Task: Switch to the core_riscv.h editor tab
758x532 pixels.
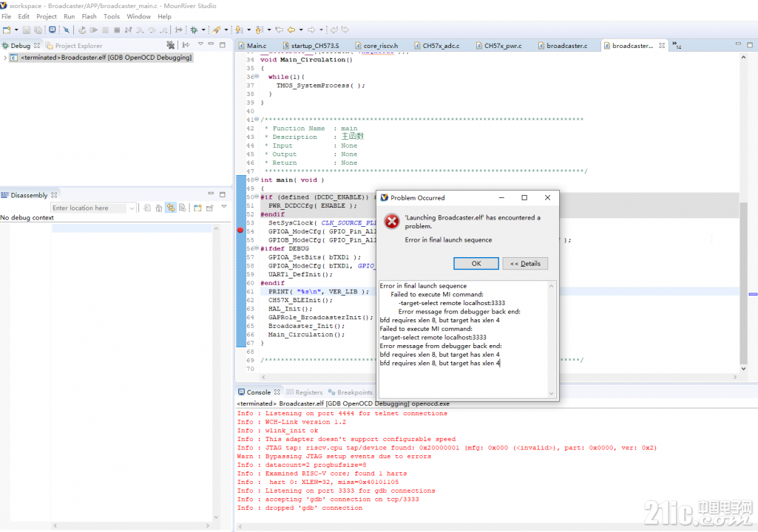Action: point(376,46)
